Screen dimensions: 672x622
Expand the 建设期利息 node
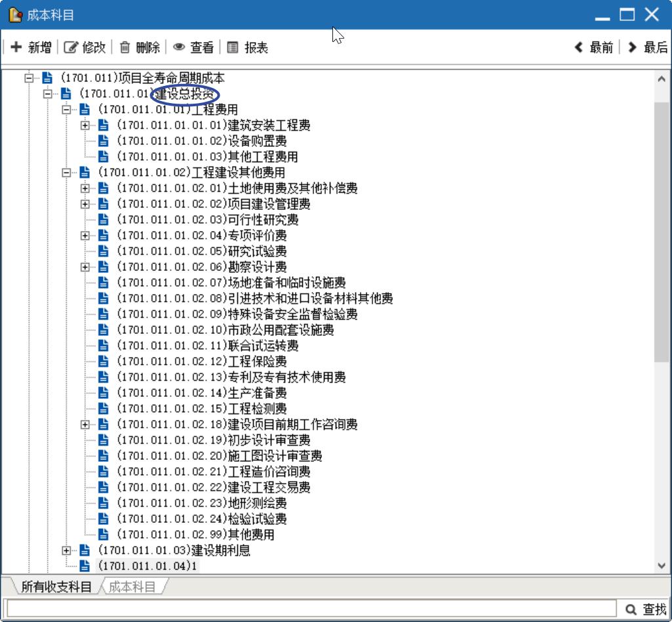(66, 550)
